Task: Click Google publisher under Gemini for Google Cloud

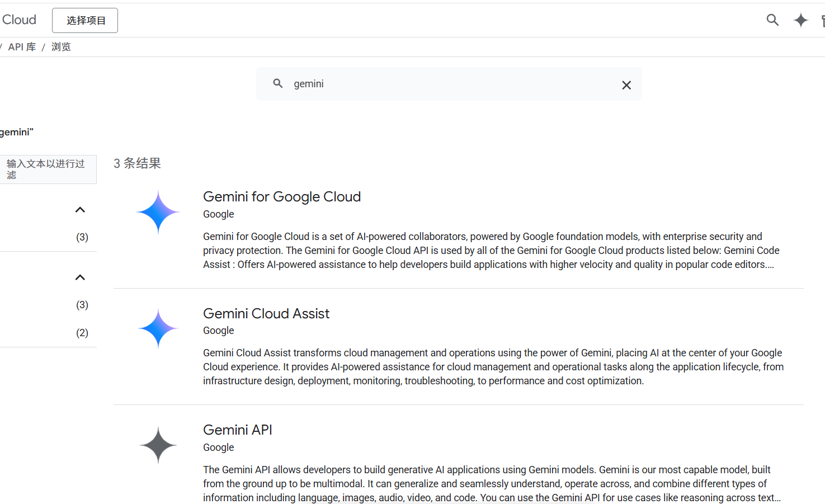Action: pyautogui.click(x=219, y=214)
